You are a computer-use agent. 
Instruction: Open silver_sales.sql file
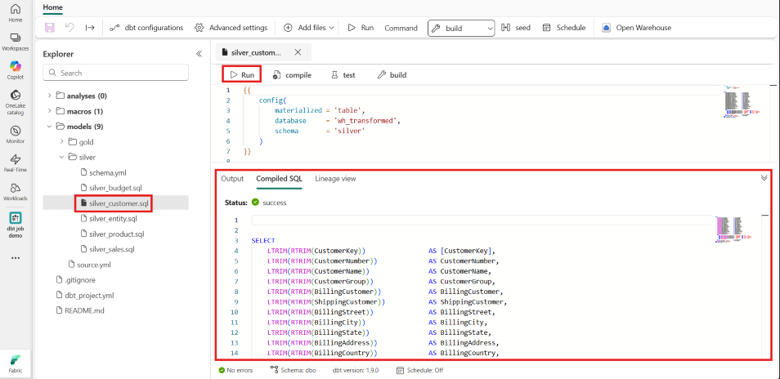click(x=107, y=249)
